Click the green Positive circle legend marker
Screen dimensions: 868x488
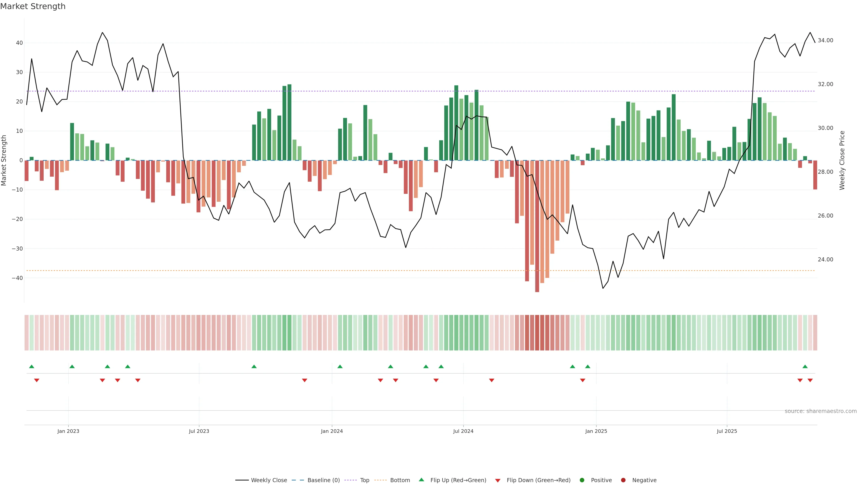click(x=582, y=480)
